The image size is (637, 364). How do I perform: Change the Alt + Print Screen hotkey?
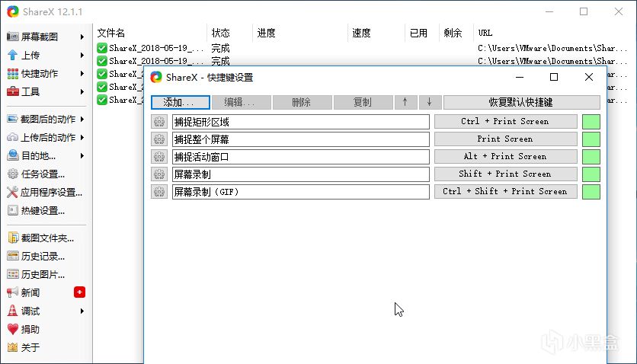tap(505, 156)
